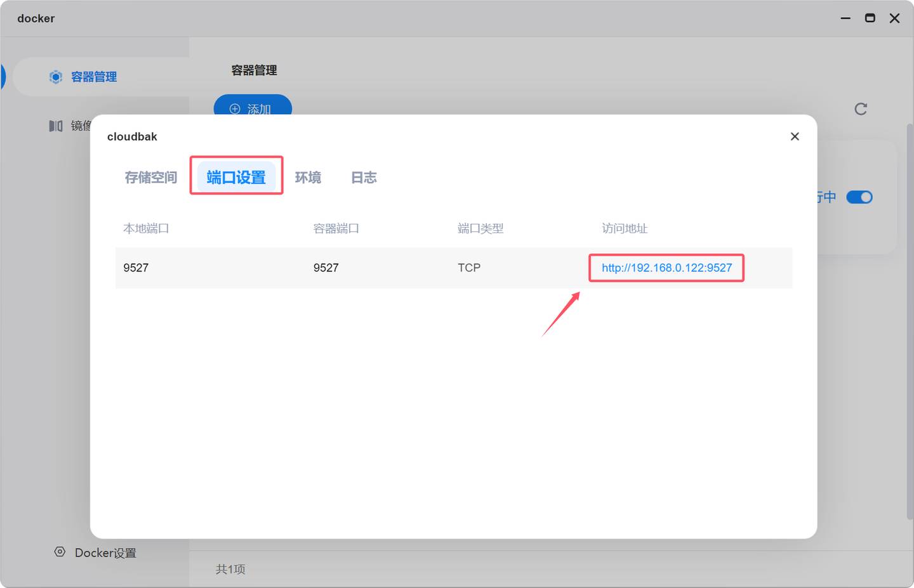914x588 pixels.
Task: Open the 端口设置 tab
Action: coord(236,177)
